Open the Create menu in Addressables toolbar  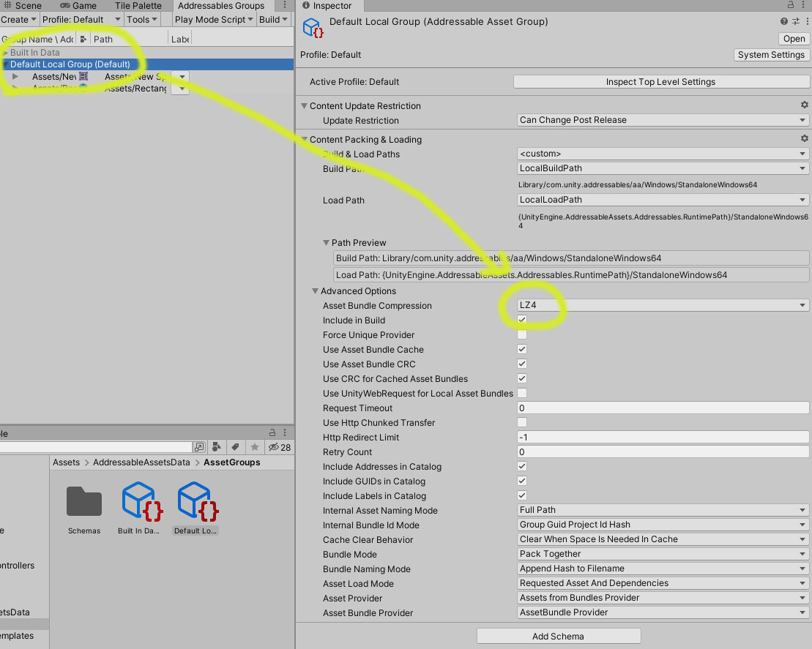[18, 19]
